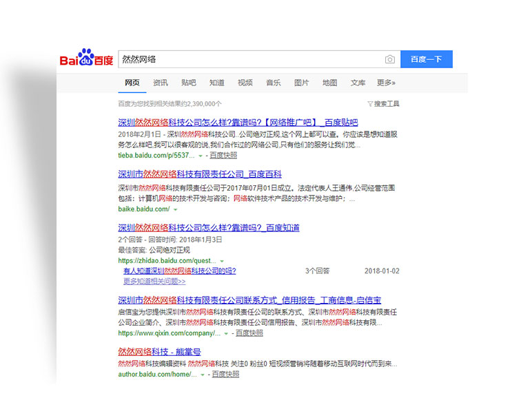Switch to the 资讯 tab

[x=161, y=83]
